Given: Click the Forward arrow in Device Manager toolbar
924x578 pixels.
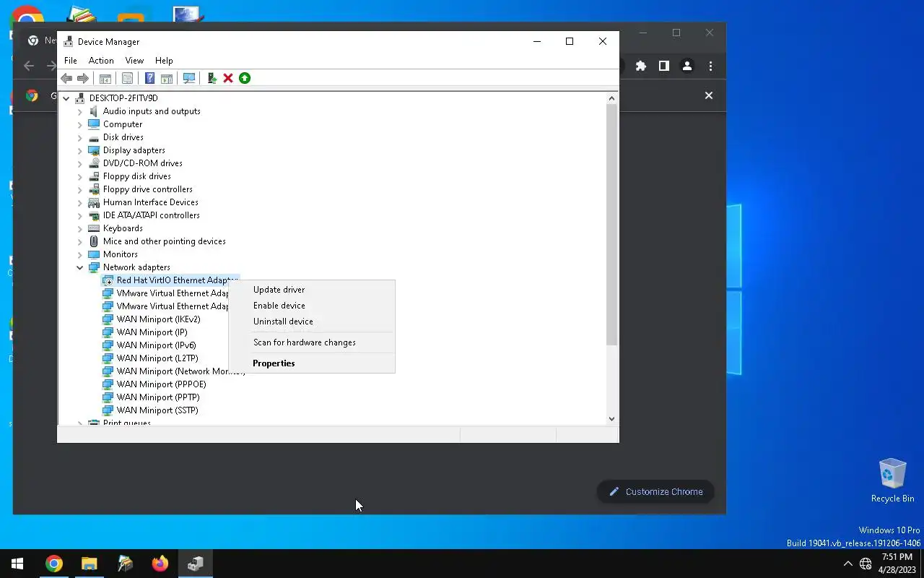Looking at the screenshot, I should click(83, 78).
